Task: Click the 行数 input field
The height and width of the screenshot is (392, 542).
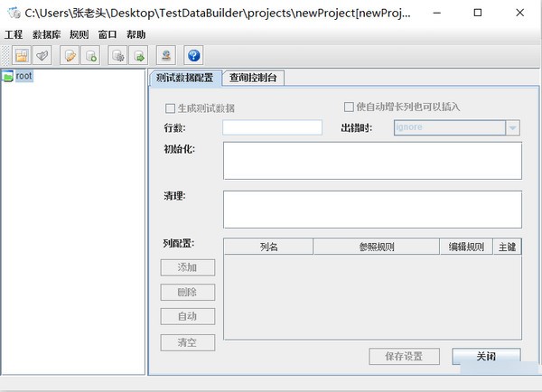Action: pyautogui.click(x=272, y=127)
